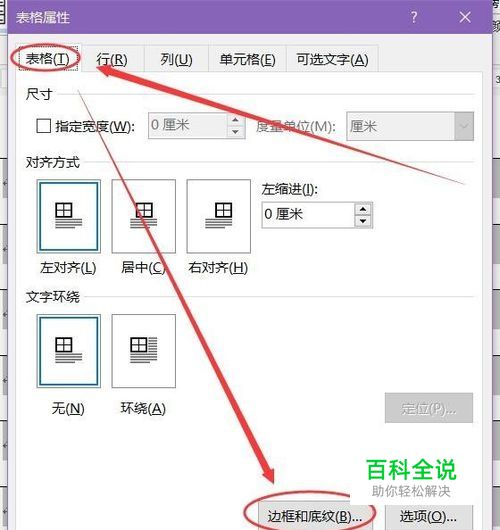The height and width of the screenshot is (530, 500).
Task: Decrease 指定宽度 value with down arrow
Action: click(236, 132)
